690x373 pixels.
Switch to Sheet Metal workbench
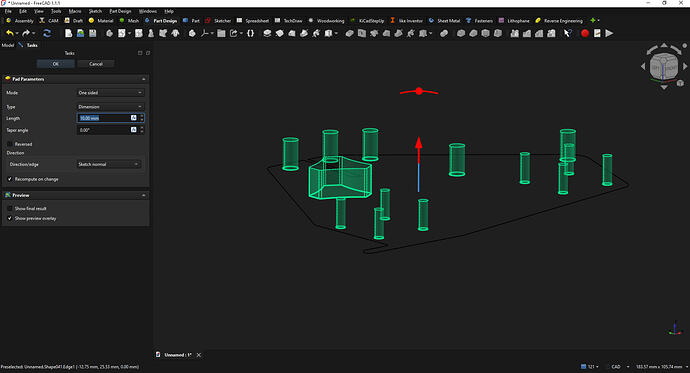444,21
